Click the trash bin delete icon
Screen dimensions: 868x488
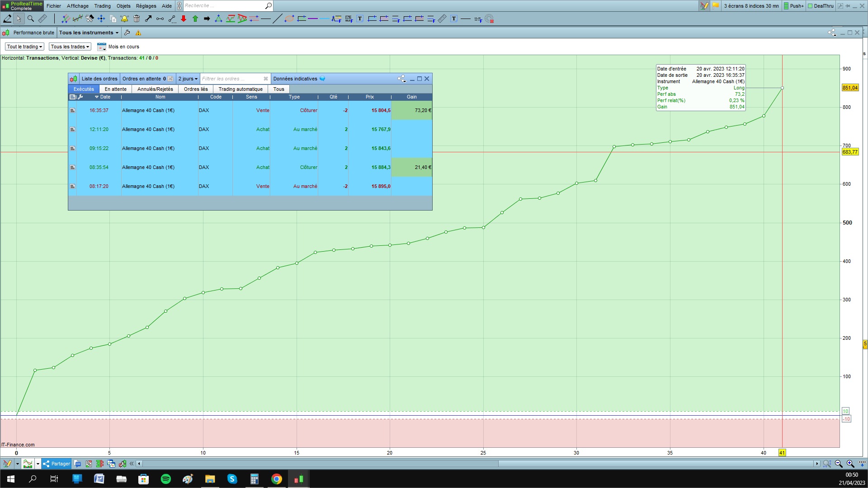pos(137,19)
